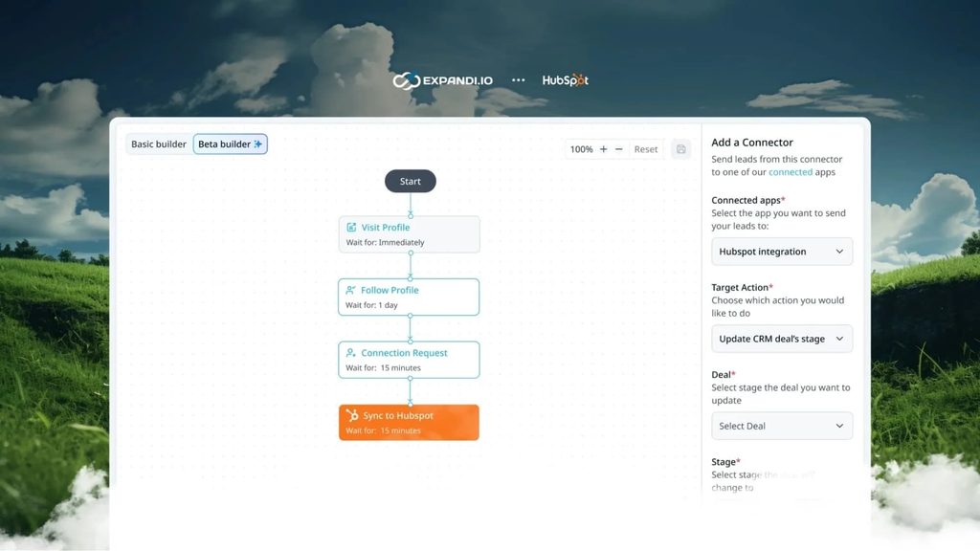
Task: Switch to the Basic builder tab
Action: 159,143
